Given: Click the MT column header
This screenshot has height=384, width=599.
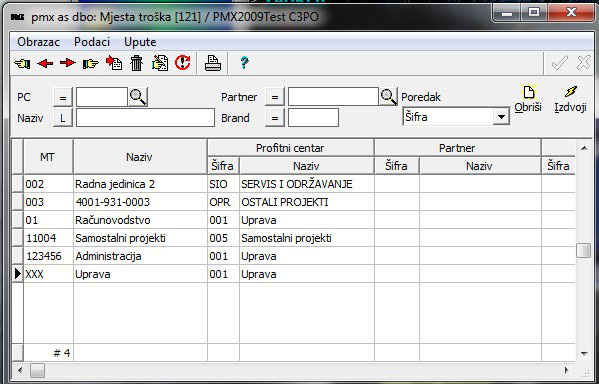Looking at the screenshot, I should click(x=48, y=157).
